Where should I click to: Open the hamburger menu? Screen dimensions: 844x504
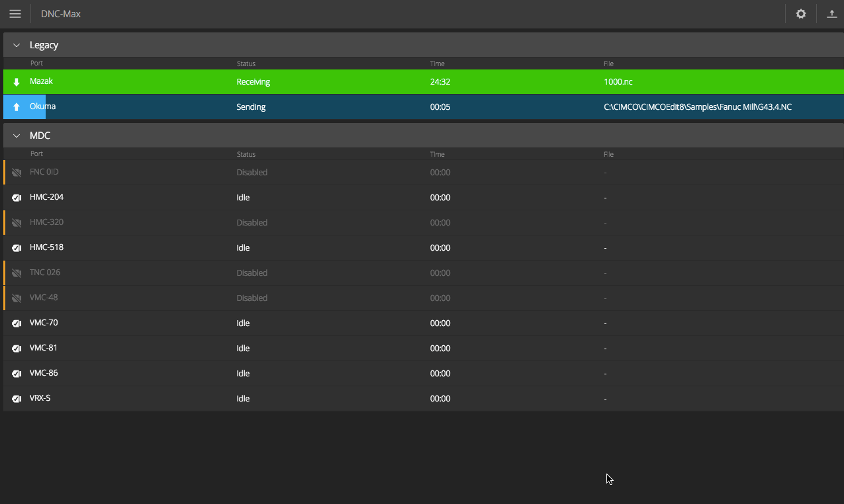(x=15, y=14)
